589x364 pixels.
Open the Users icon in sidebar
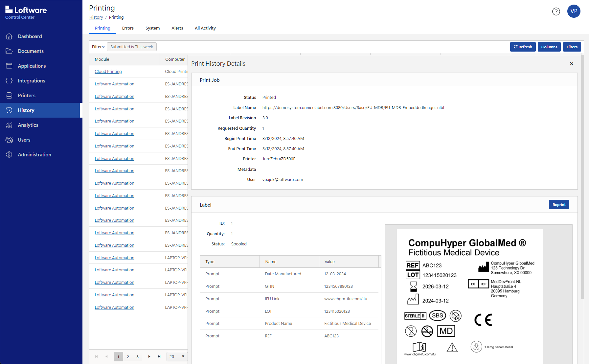tap(9, 140)
